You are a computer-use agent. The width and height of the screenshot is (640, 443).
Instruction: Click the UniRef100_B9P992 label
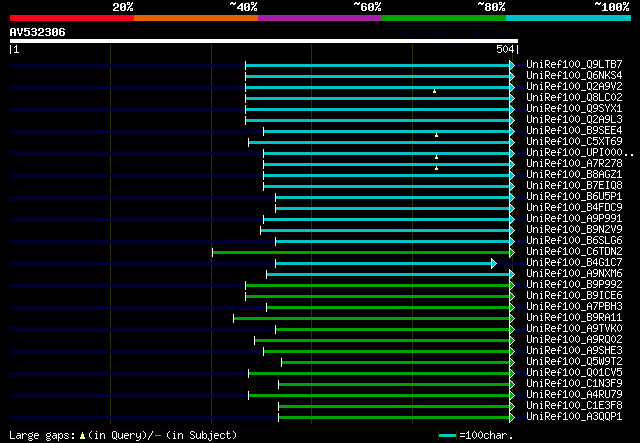tap(574, 285)
